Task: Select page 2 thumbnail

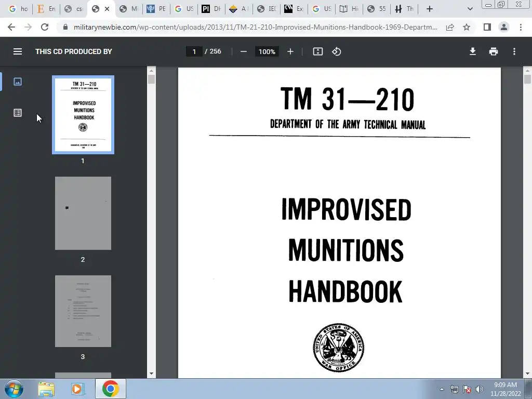Action: pos(83,213)
